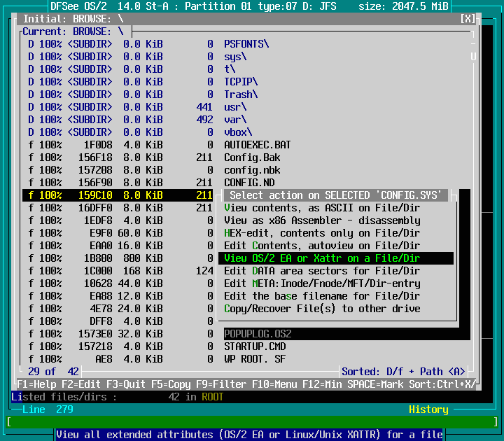Choose 'View as x86 Assembler - disassembly'

click(x=322, y=220)
